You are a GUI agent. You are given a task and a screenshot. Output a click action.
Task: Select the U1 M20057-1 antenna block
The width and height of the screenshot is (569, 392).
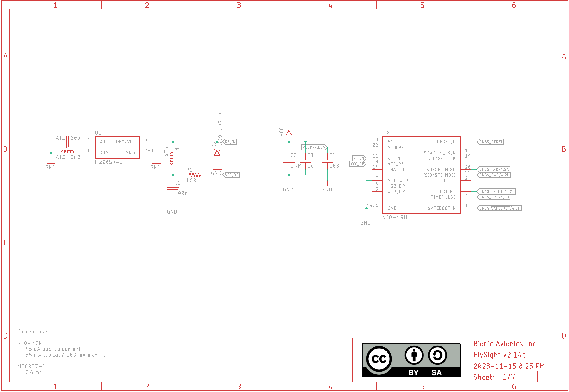click(x=117, y=147)
